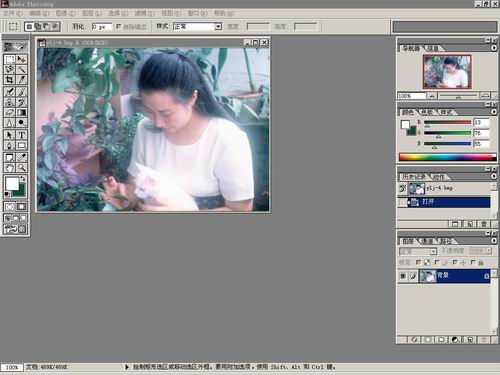Viewport: 500px width, 375px height.
Task: Open Layers panel flyout menu
Action: 494,241
